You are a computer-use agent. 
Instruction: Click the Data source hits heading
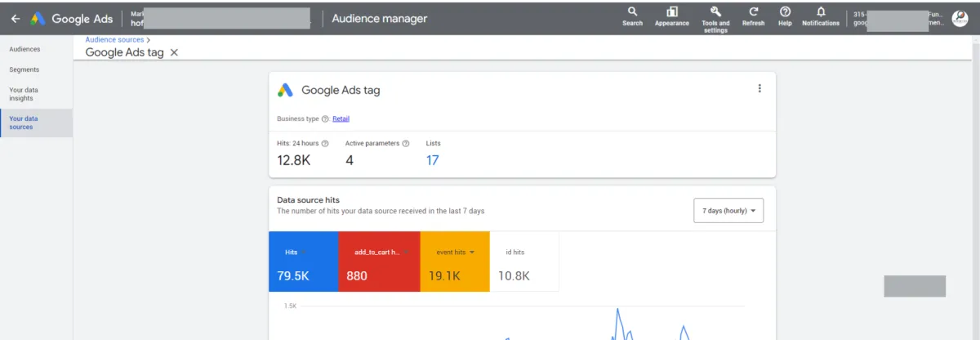click(308, 199)
